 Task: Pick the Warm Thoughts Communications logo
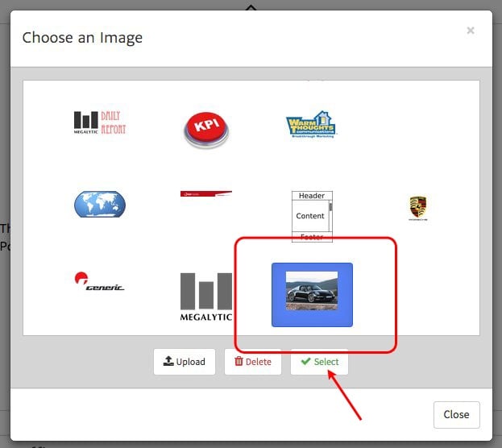[x=311, y=125]
